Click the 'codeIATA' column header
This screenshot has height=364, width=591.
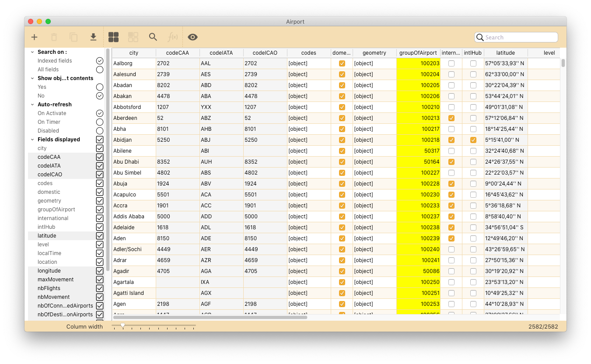pos(221,53)
